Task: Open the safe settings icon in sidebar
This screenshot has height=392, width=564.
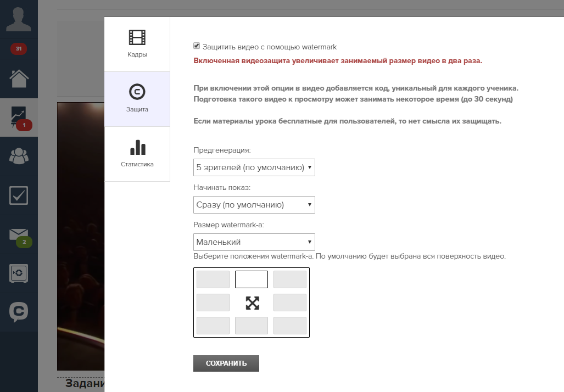Action: point(19,273)
